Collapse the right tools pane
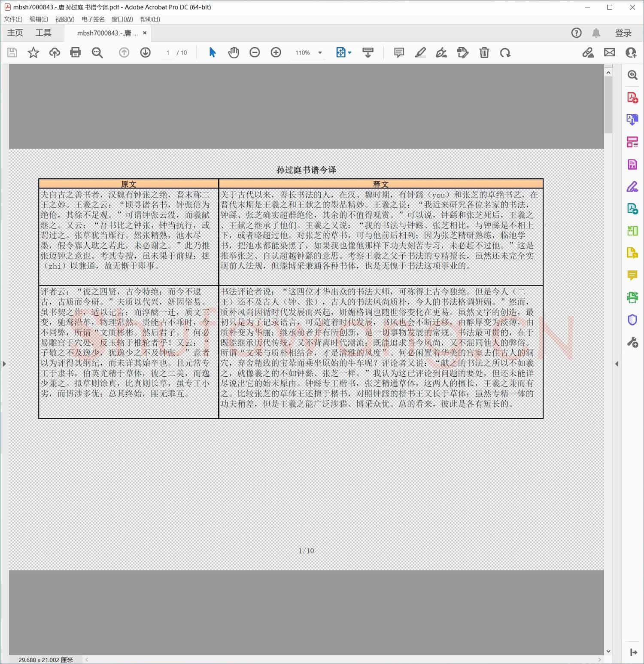This screenshot has width=644, height=664. (x=617, y=364)
